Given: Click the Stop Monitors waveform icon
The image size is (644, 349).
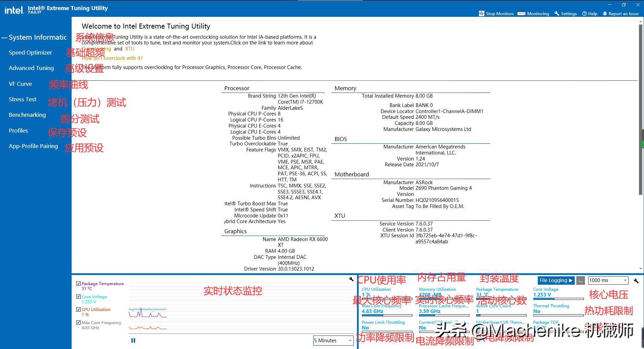Looking at the screenshot, I should (482, 13).
